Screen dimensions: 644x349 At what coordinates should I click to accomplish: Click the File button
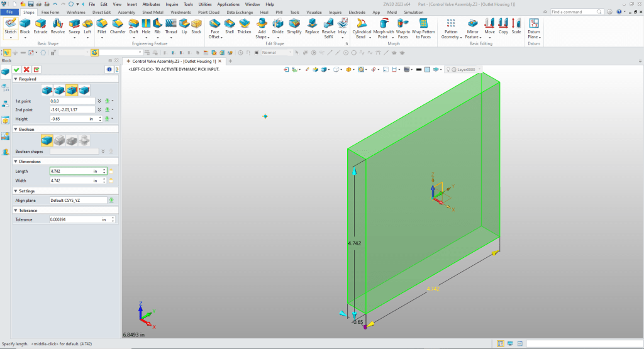point(9,12)
